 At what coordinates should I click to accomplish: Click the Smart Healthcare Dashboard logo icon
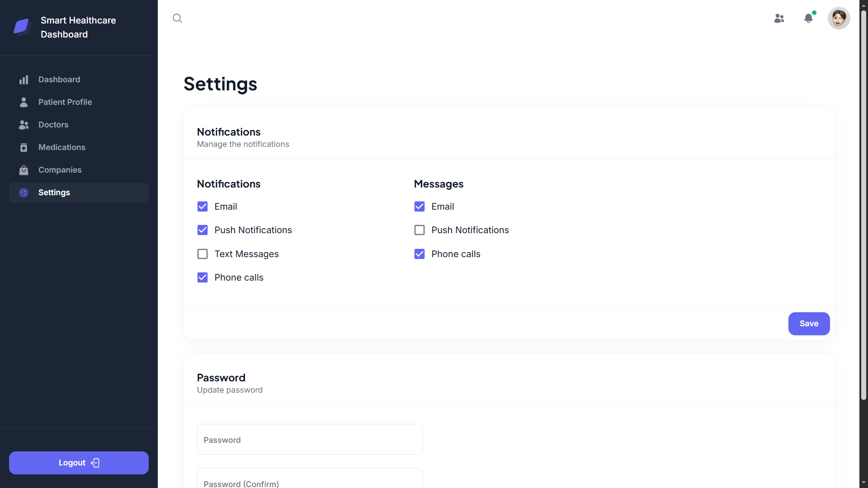(x=22, y=27)
